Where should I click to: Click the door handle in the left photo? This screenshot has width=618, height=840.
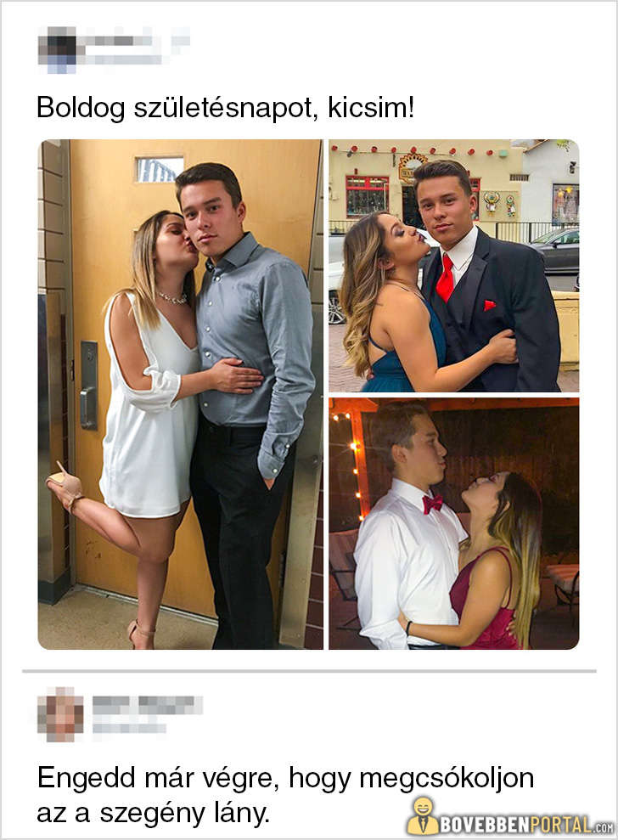point(89,386)
